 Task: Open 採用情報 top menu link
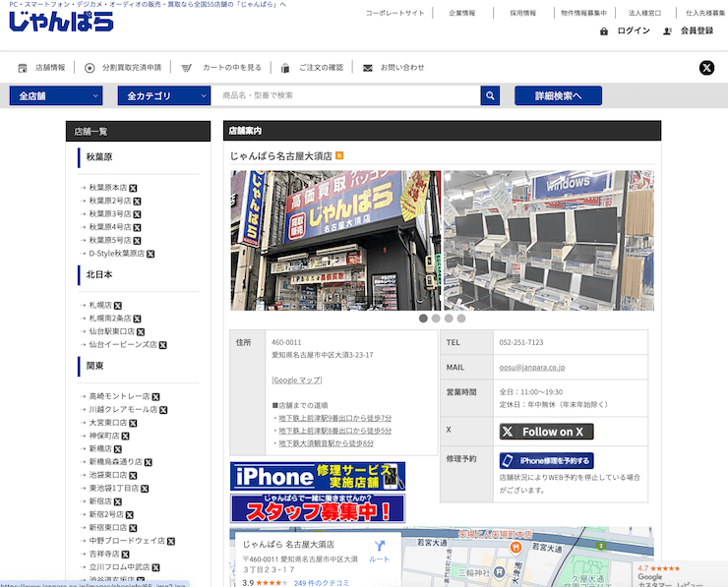click(523, 13)
